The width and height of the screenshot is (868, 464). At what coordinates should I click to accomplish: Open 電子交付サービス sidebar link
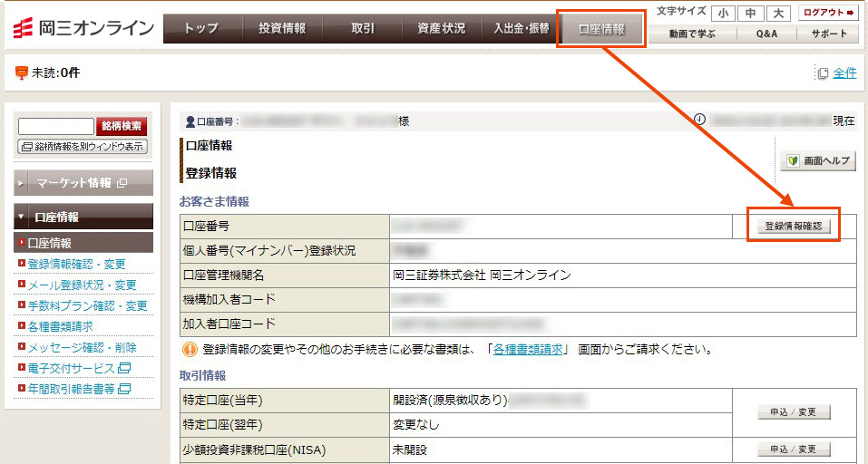(x=72, y=368)
